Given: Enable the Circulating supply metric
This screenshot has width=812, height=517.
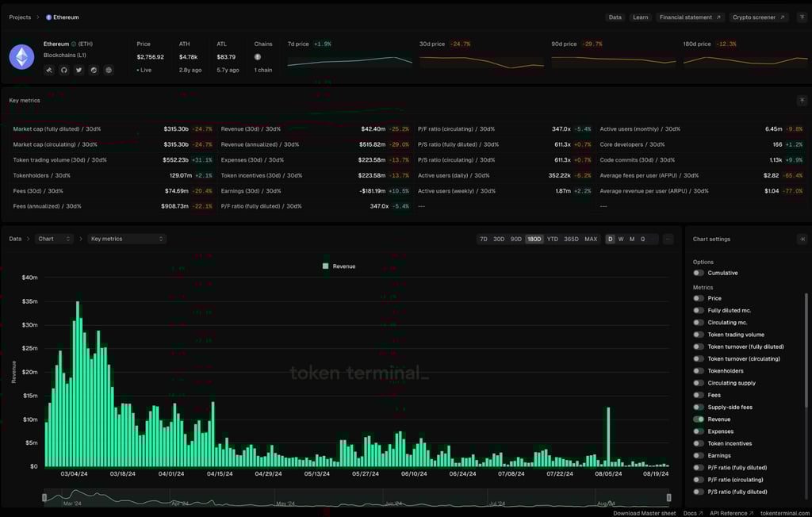Looking at the screenshot, I should (699, 383).
